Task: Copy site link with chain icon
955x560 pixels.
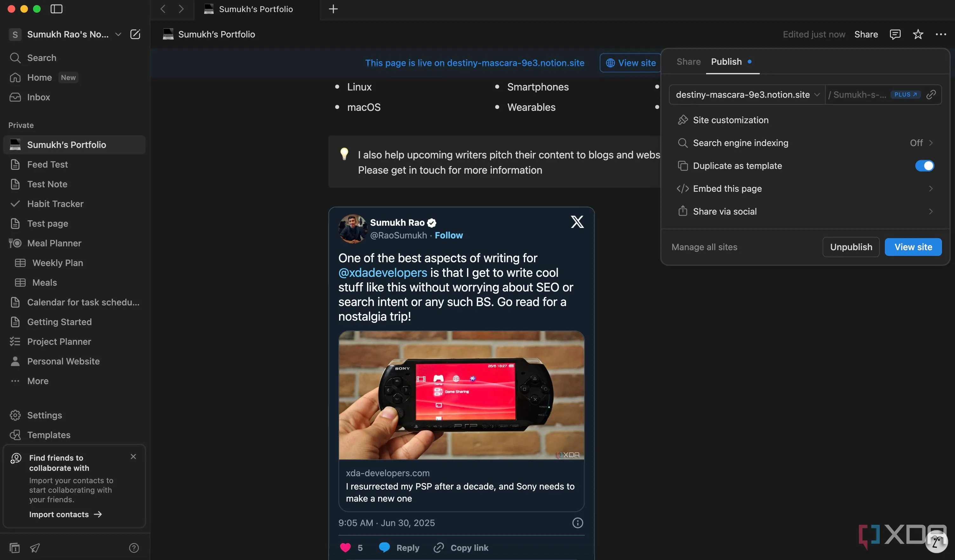Action: (932, 94)
